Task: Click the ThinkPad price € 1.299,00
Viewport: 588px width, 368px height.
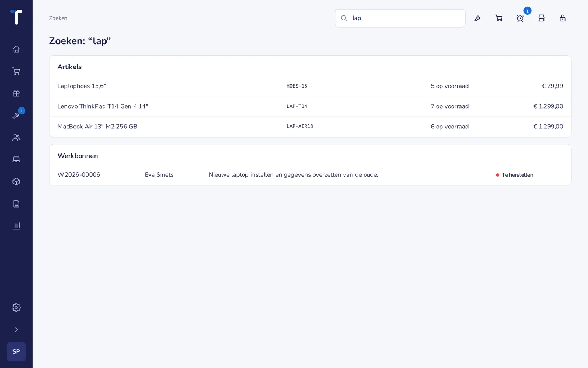Action: [548, 106]
